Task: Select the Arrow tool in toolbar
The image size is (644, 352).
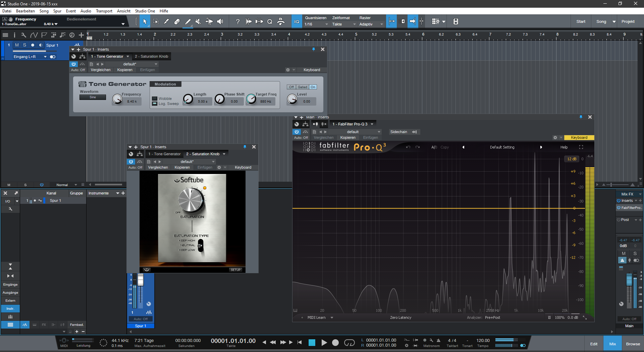Action: 145,21
